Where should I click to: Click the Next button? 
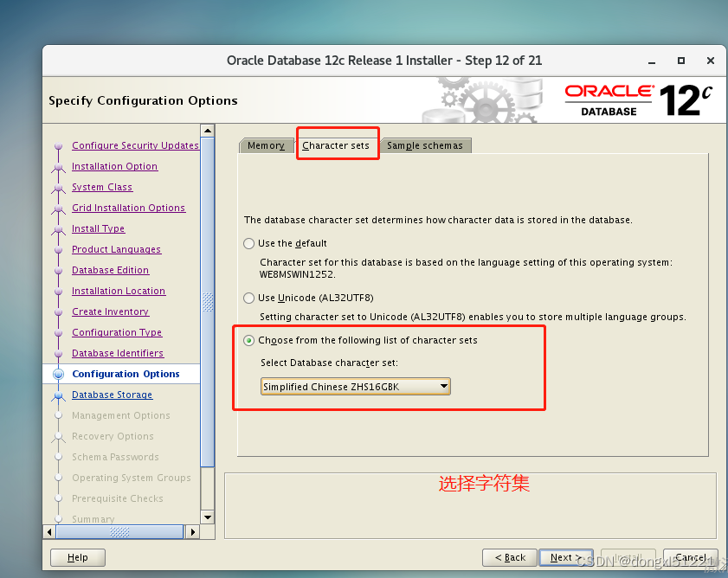pyautogui.click(x=565, y=557)
